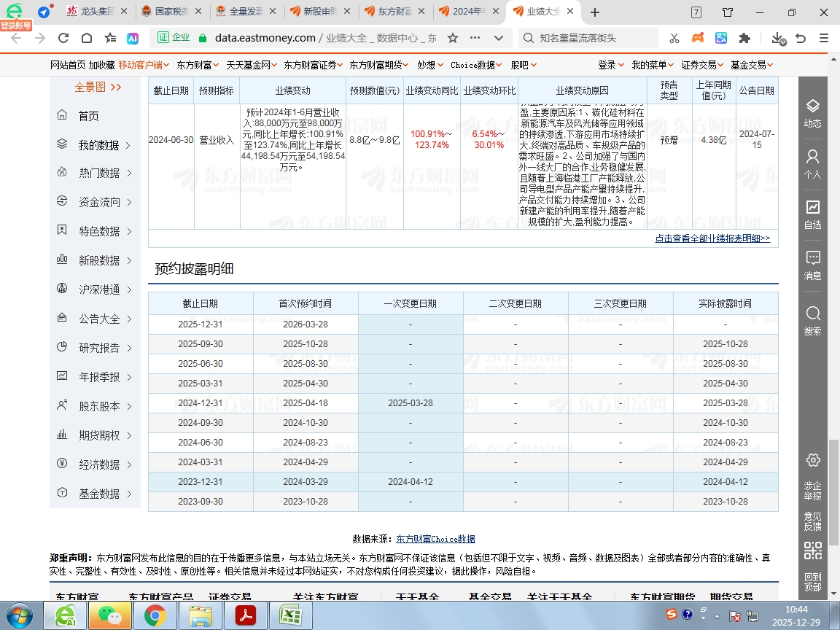Open the extensions puzzle icon
This screenshot has width=840, height=630.
point(744,38)
